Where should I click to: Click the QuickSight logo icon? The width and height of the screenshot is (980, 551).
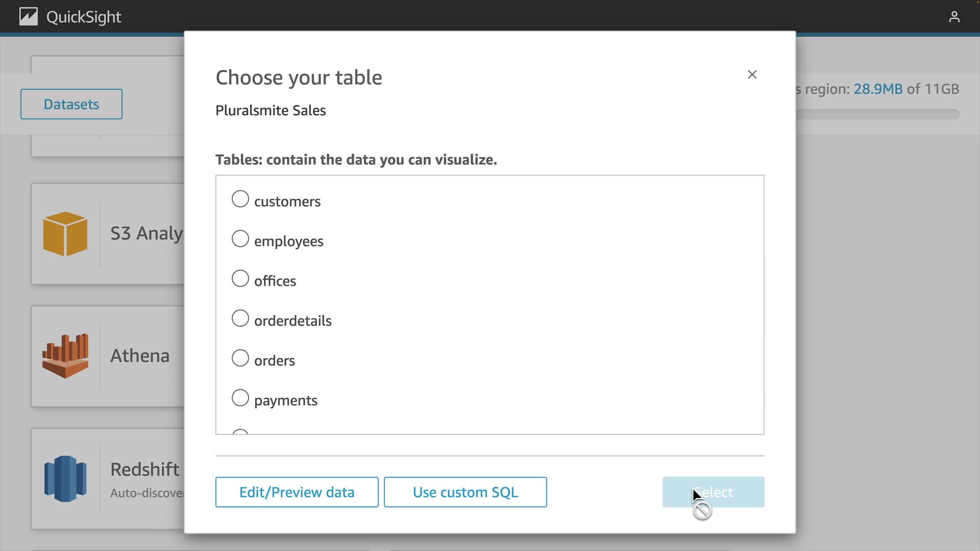point(29,17)
